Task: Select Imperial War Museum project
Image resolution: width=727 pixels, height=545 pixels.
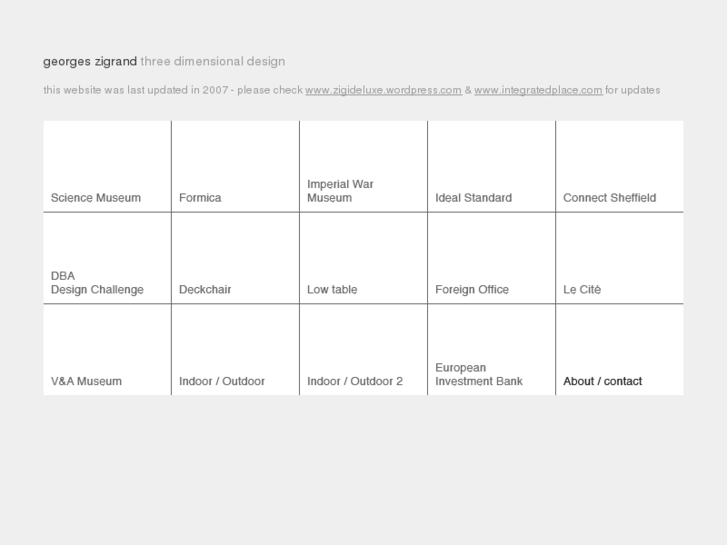Action: coord(340,191)
